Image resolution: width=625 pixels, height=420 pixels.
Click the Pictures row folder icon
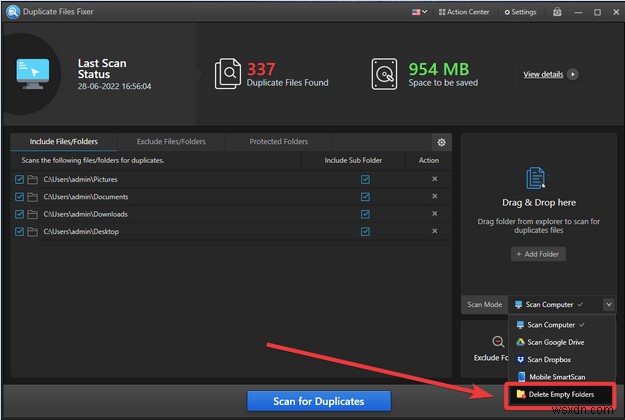click(x=33, y=180)
